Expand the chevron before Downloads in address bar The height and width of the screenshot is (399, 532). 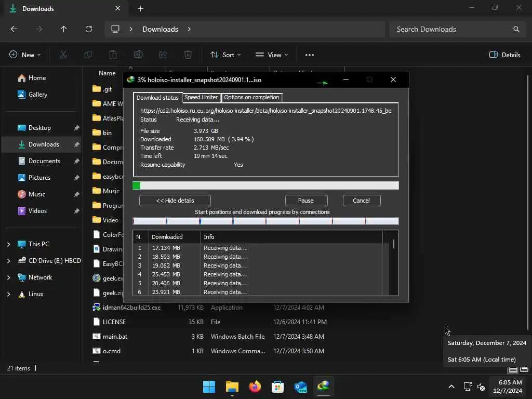pyautogui.click(x=131, y=29)
